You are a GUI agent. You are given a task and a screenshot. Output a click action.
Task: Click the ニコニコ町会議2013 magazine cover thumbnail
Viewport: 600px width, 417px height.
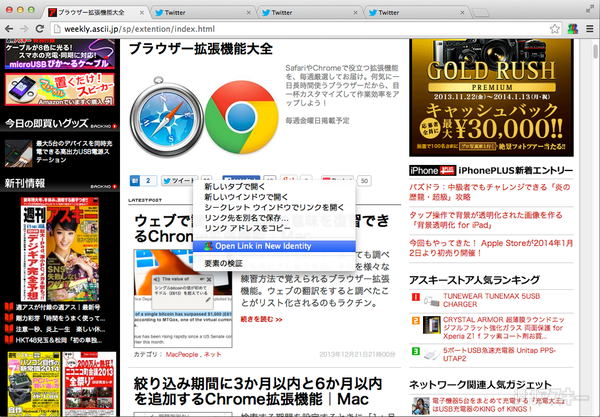(x=89, y=384)
